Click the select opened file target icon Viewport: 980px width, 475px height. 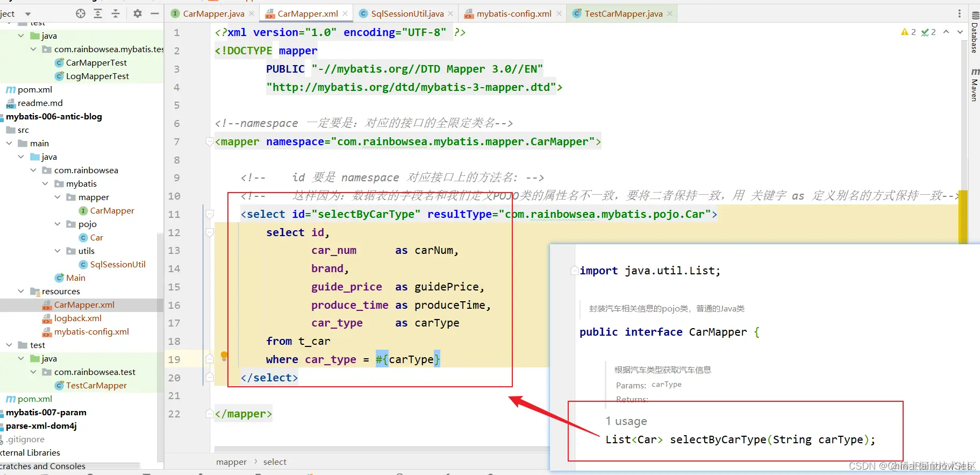pyautogui.click(x=81, y=13)
